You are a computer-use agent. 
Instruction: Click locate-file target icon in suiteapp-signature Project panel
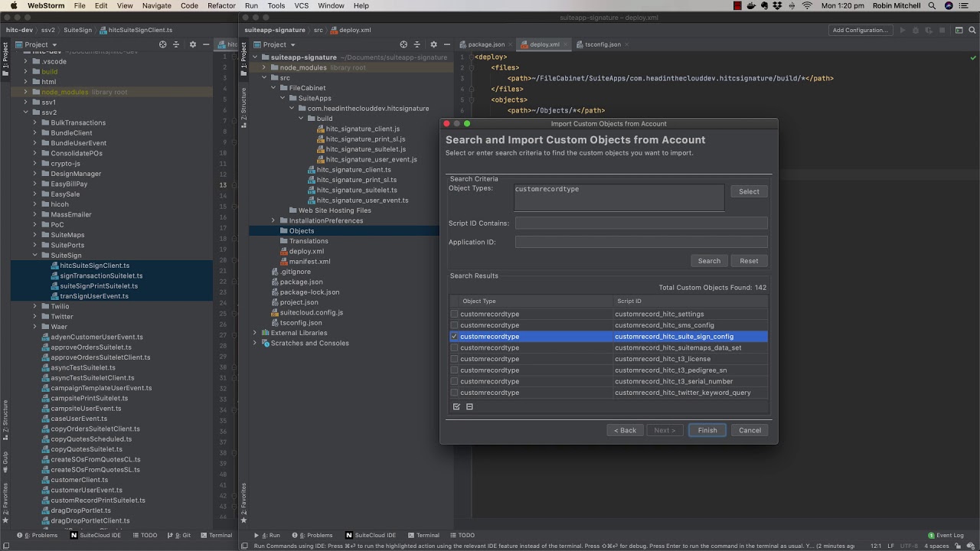click(x=403, y=44)
